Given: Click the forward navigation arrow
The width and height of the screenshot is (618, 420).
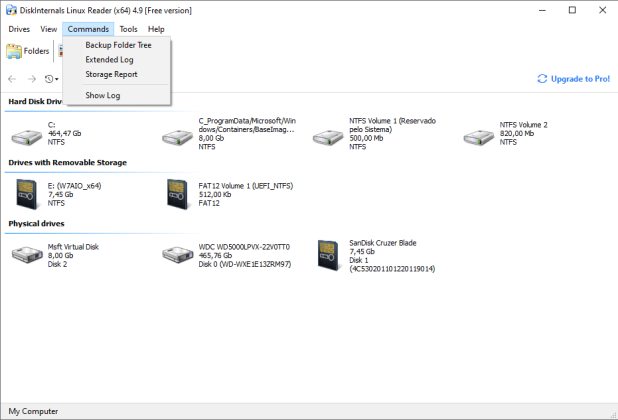Looking at the screenshot, I should click(32, 79).
